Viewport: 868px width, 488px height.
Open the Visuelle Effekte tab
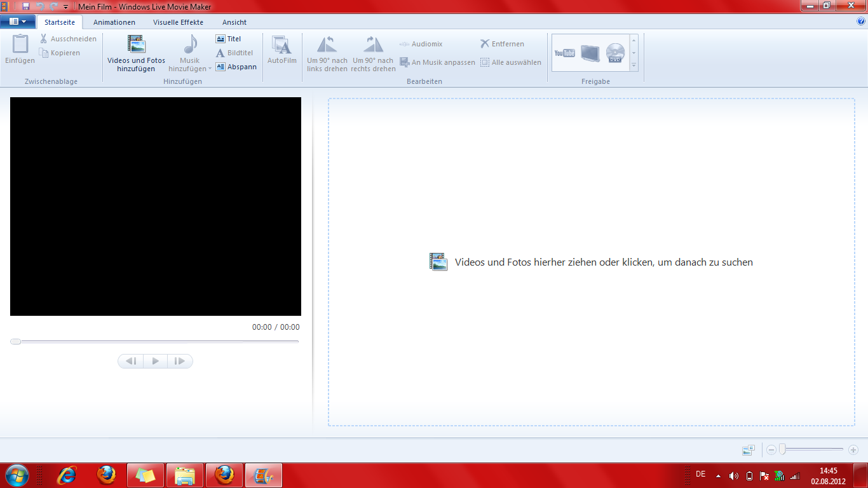click(x=178, y=22)
